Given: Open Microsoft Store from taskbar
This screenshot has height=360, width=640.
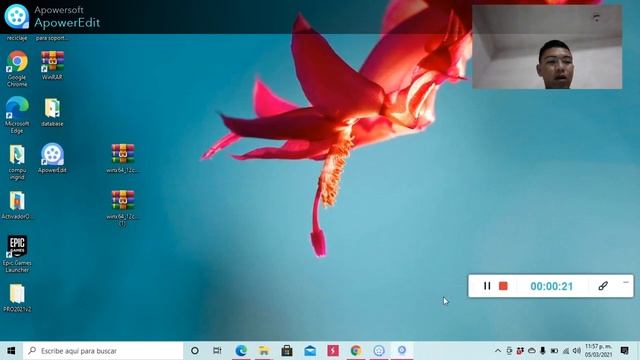Looking at the screenshot, I should point(287,351).
